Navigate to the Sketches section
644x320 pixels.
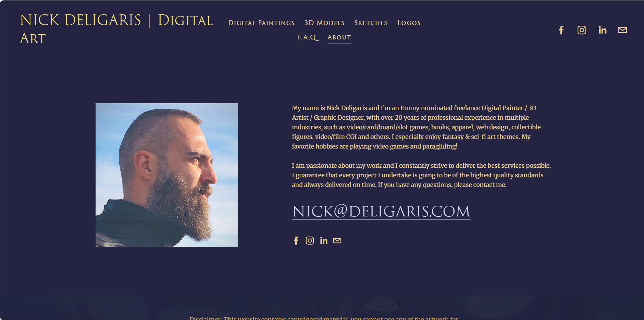click(x=371, y=23)
